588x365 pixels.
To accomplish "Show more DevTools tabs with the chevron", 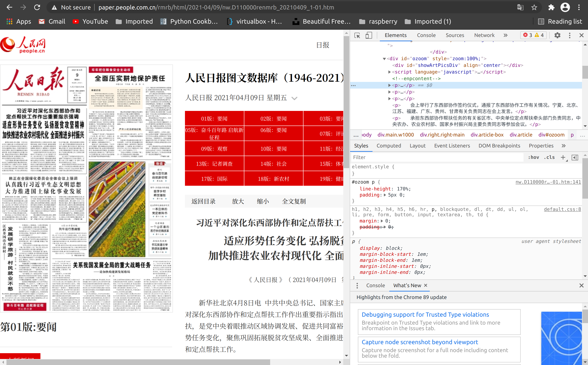I will click(x=505, y=35).
